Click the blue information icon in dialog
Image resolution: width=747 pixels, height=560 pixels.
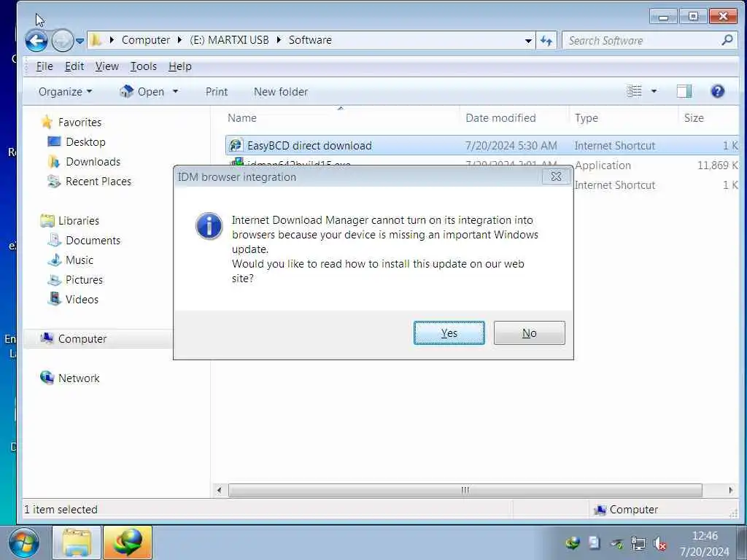click(x=209, y=226)
